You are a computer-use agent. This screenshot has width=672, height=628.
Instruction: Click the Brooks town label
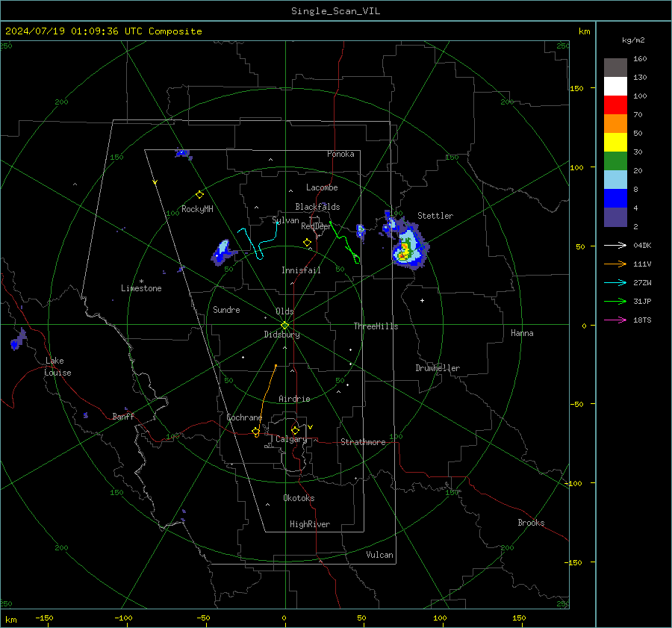531,523
